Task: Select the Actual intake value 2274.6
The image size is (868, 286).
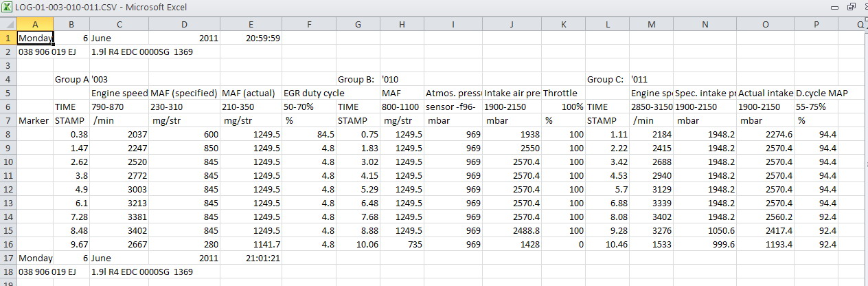Action: 765,134
